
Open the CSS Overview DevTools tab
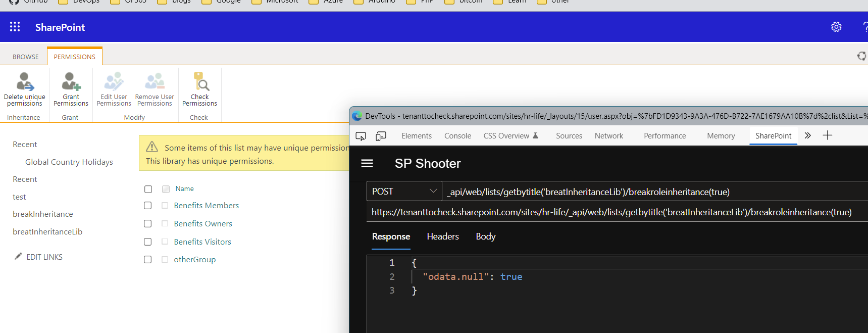coord(510,136)
